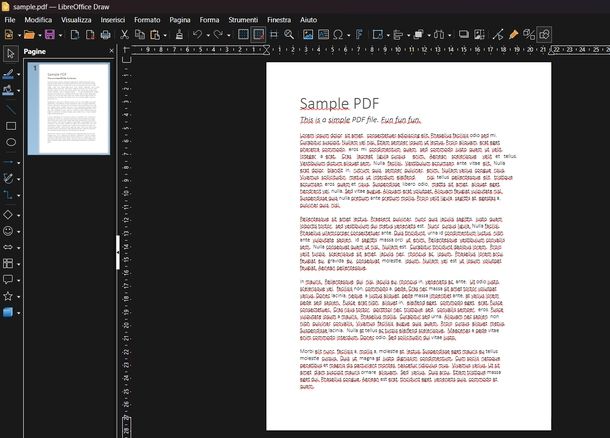Select the Connectors tool
Image resolution: width=610 pixels, height=438 pixels.
pyautogui.click(x=8, y=195)
